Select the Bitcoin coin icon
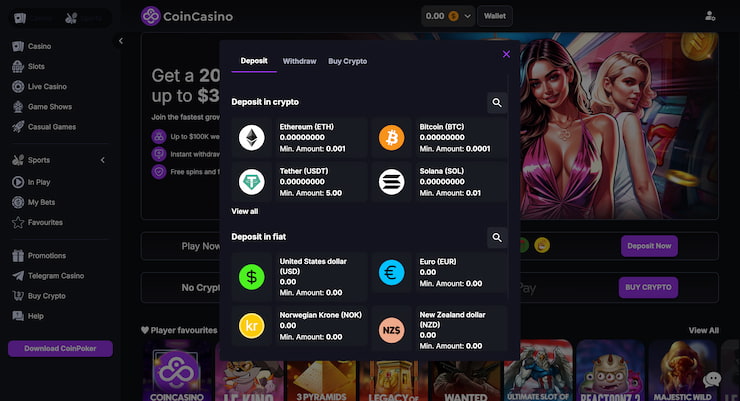 coord(392,138)
